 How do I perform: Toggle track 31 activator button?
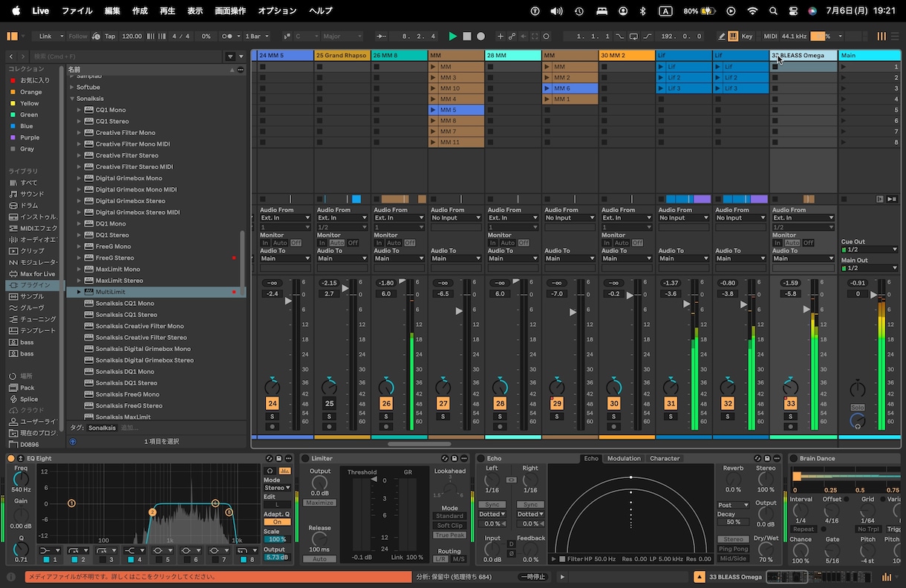(671, 404)
